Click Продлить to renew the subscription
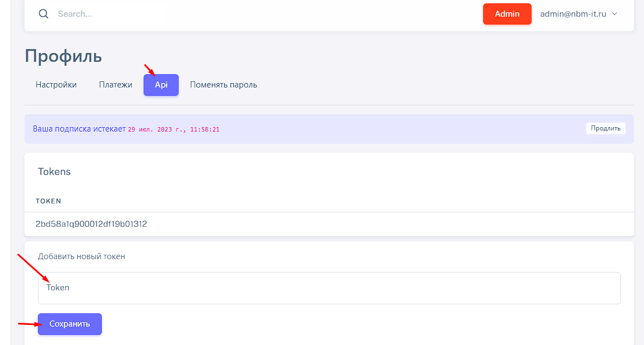The image size is (644, 345). click(606, 128)
